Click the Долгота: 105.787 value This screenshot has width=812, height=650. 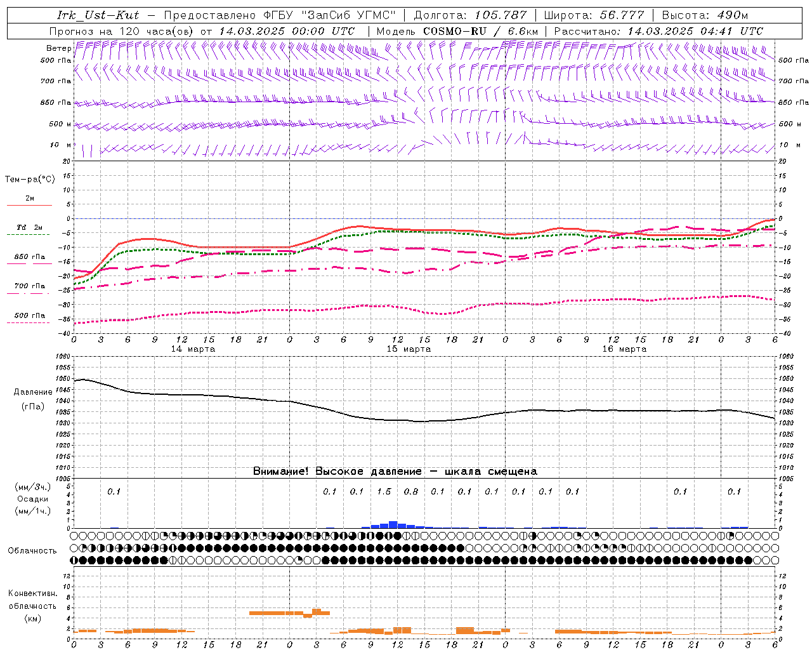tap(470, 15)
